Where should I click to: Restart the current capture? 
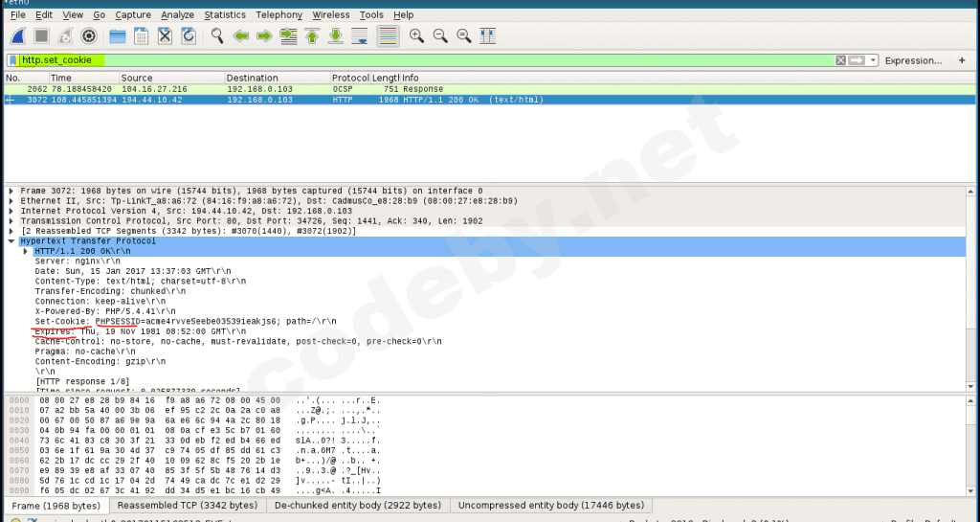pos(65,36)
